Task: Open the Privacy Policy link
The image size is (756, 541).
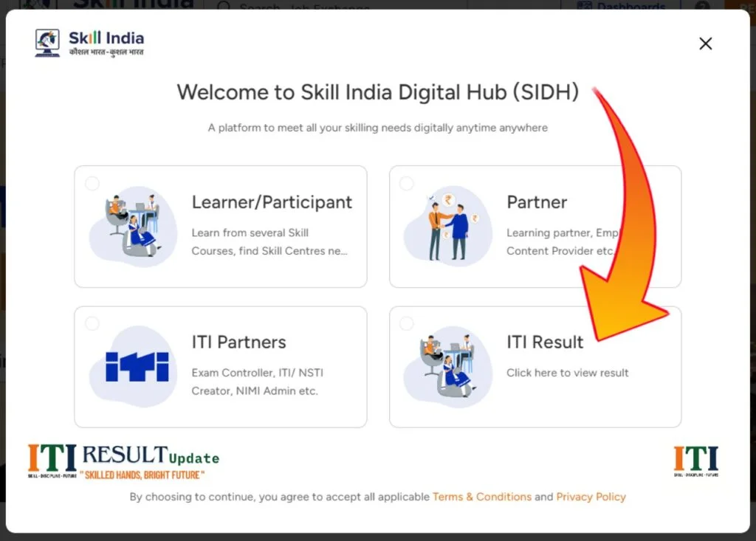Action: pos(591,497)
